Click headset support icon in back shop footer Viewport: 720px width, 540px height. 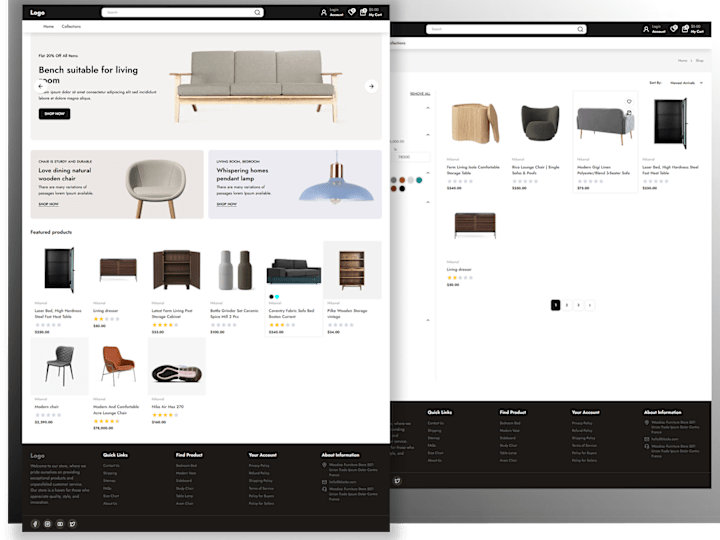pos(647,446)
